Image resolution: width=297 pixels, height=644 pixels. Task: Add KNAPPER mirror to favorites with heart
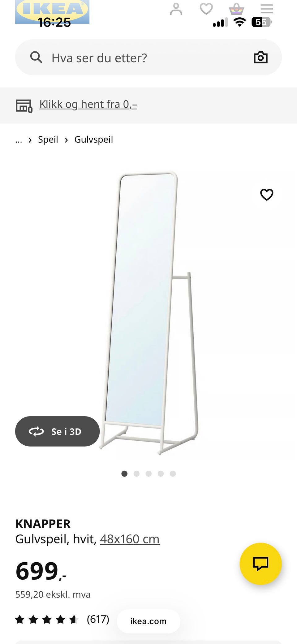267,195
